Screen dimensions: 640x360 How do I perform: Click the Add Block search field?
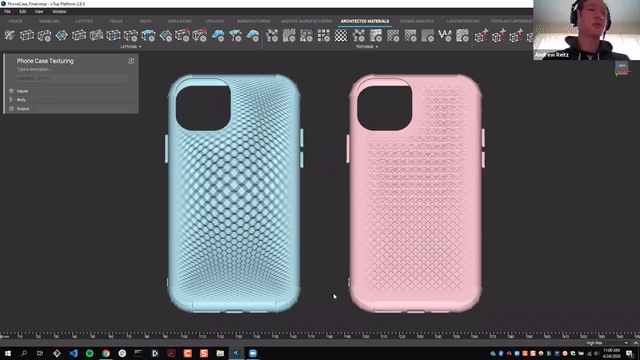[x=72, y=78]
